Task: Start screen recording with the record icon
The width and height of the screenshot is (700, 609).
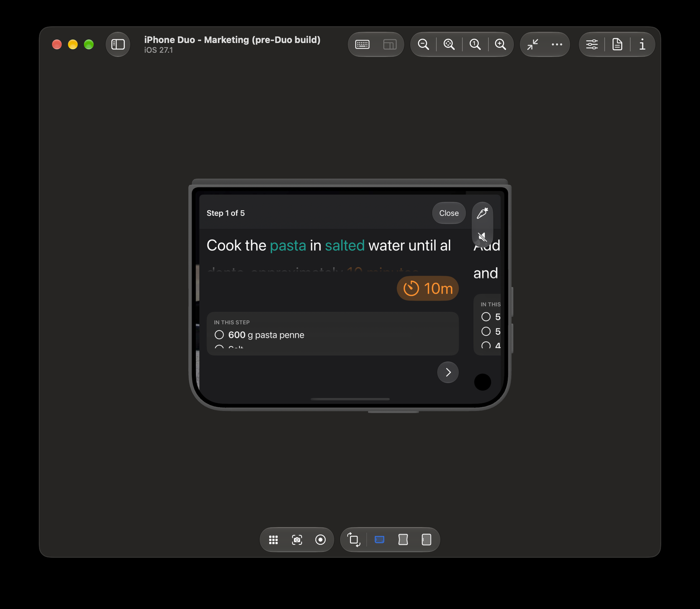Action: 321,540
